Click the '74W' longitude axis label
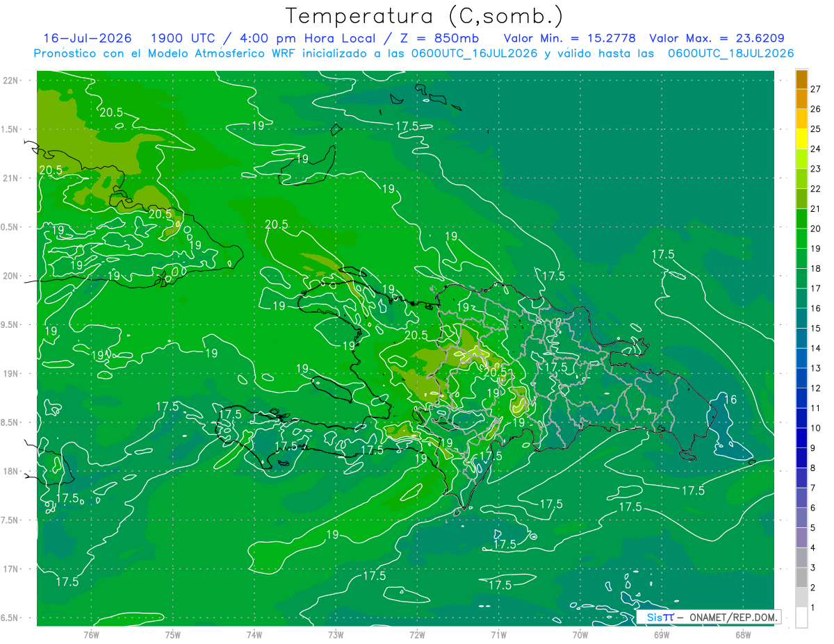 coord(254,635)
